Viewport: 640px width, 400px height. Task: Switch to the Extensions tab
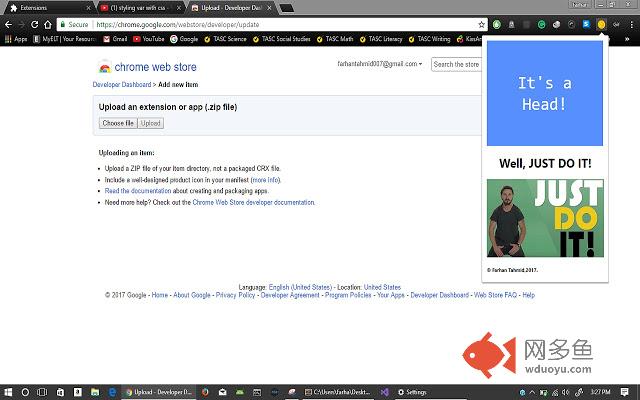tap(50, 8)
